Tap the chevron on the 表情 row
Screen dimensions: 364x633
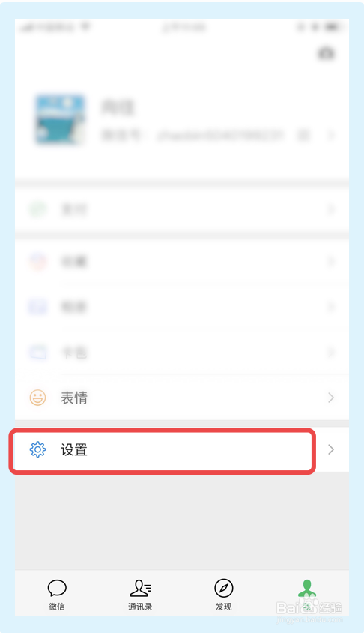tap(331, 397)
